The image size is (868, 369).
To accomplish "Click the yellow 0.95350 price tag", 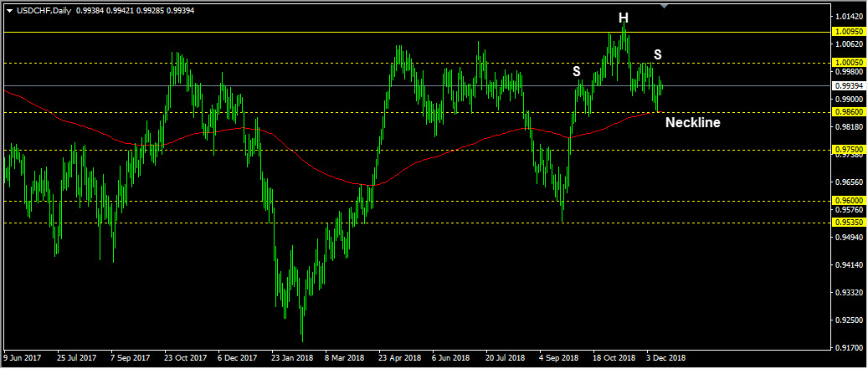I will click(x=848, y=223).
